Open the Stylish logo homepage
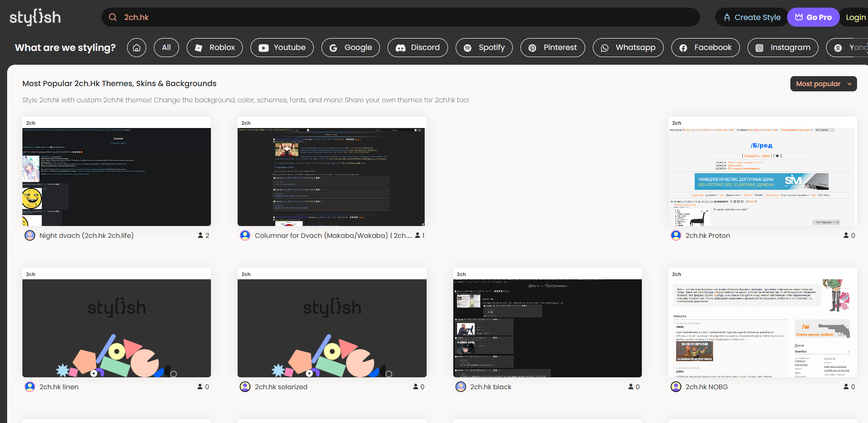868x423 pixels. tap(35, 17)
